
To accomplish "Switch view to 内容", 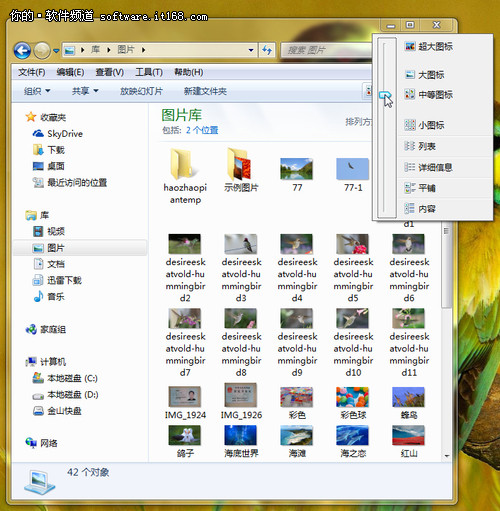I will (x=420, y=209).
